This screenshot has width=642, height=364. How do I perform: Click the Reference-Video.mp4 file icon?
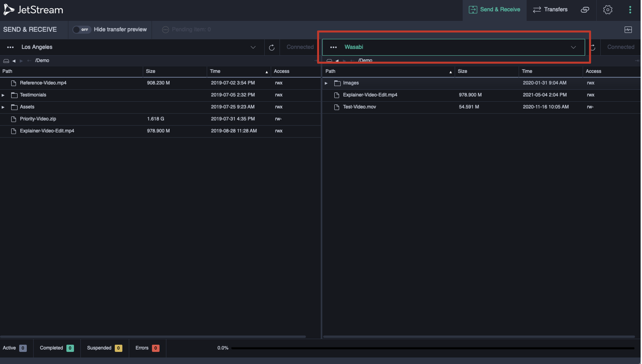click(14, 83)
